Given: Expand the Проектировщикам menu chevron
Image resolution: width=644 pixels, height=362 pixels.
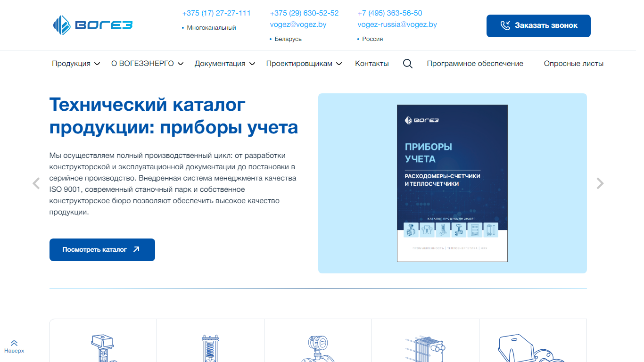Looking at the screenshot, I should tap(339, 64).
